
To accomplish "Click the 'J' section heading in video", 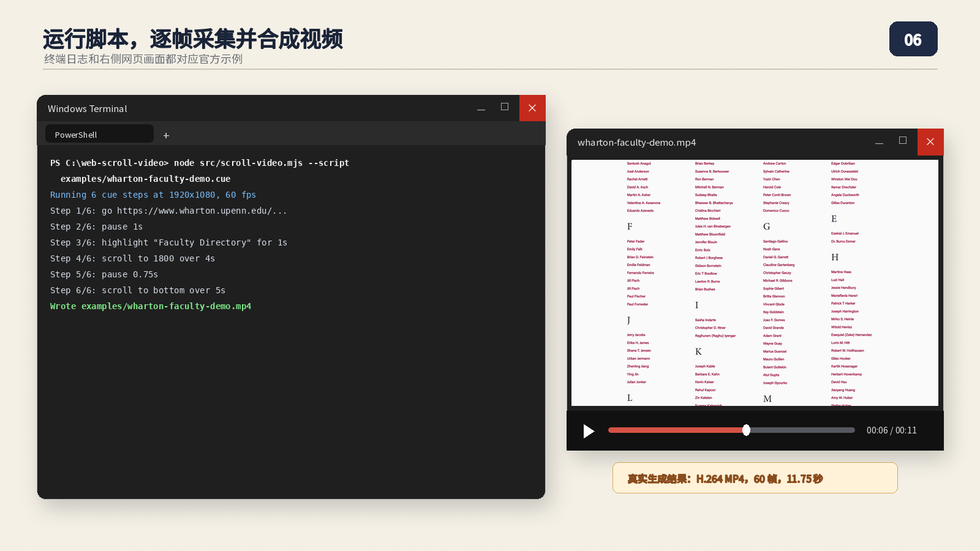I will tap(629, 320).
